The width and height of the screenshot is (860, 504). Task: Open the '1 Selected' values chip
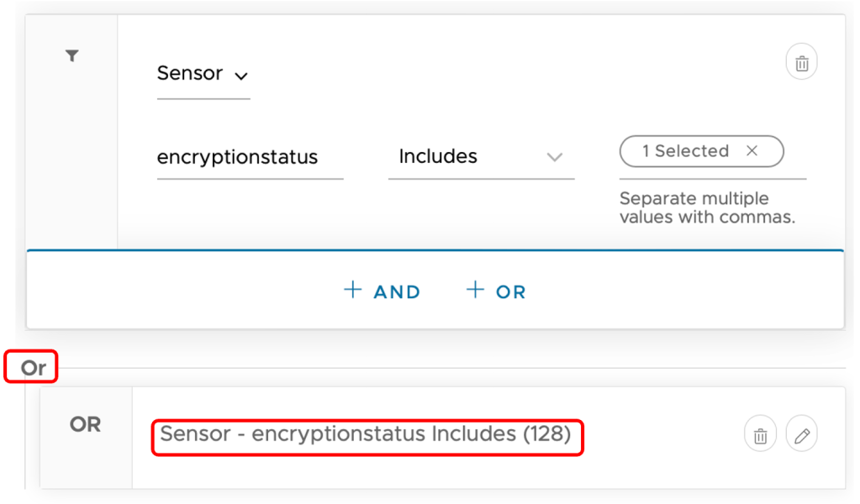[x=685, y=151]
